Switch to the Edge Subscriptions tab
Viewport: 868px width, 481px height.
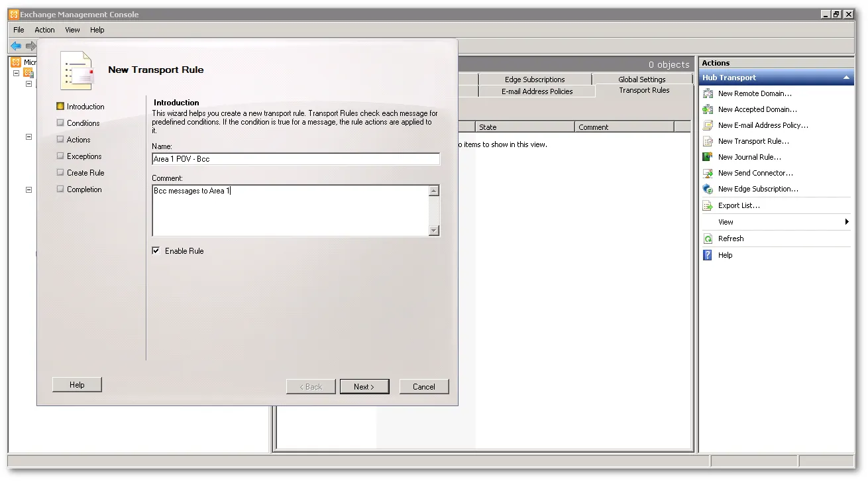[x=534, y=80]
